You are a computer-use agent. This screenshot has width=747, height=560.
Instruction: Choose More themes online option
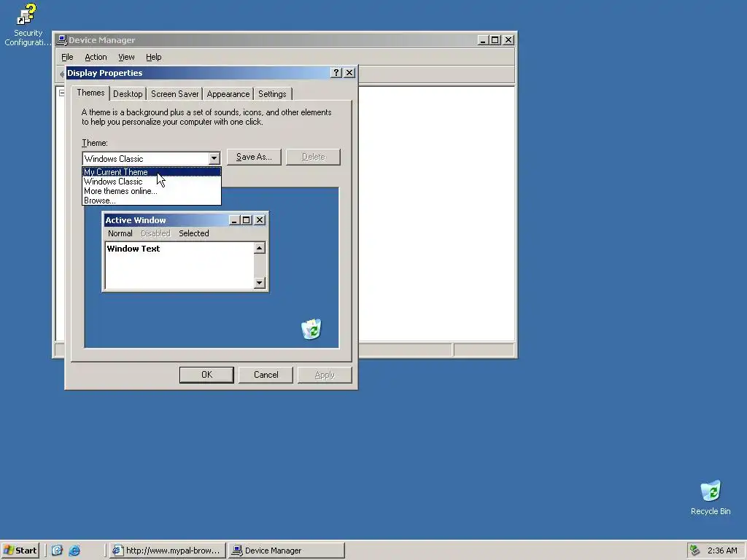pos(152,191)
